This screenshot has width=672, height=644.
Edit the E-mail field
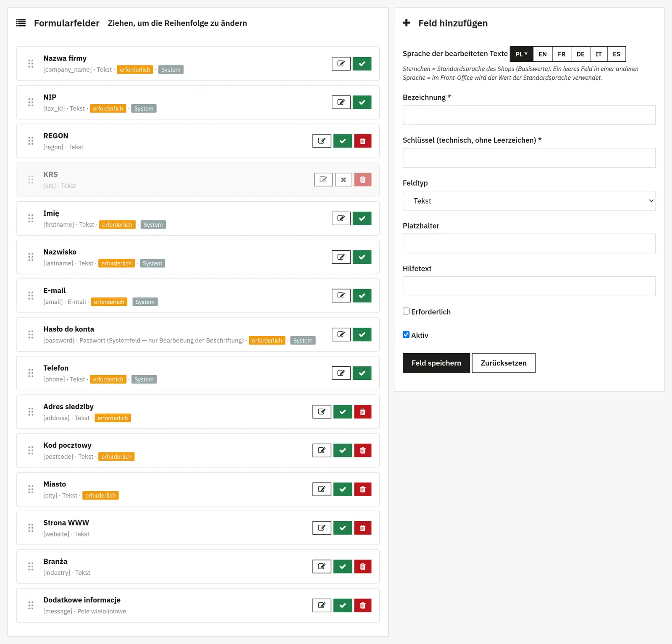pyautogui.click(x=341, y=296)
